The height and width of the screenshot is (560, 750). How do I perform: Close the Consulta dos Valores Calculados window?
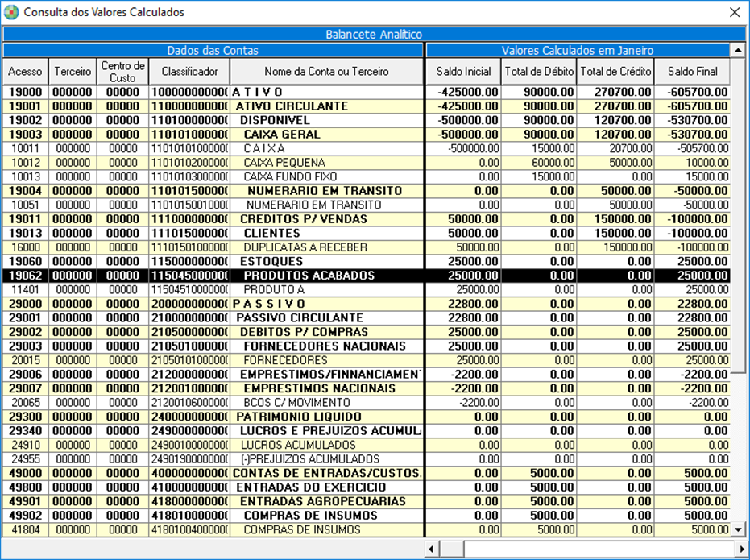735,12
